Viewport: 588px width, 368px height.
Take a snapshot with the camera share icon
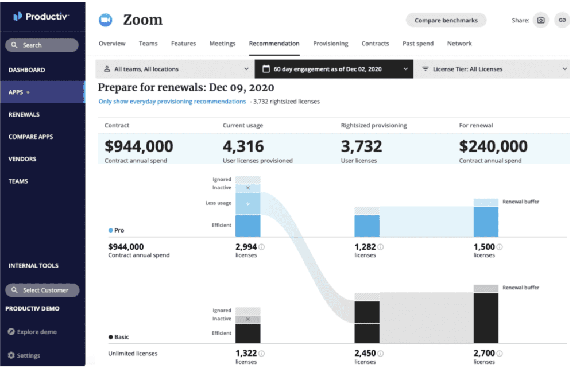(541, 20)
